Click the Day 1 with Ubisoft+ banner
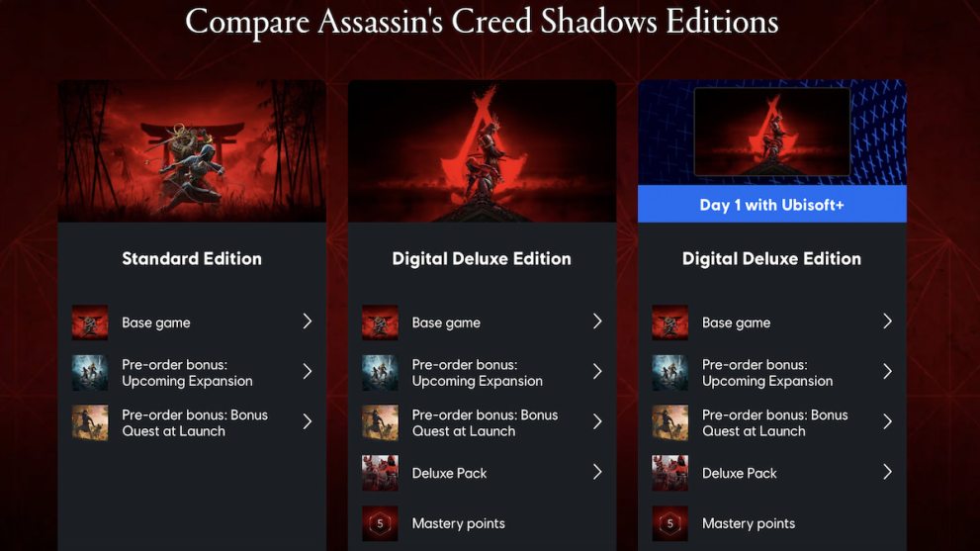Screen dimensions: 980x551 click(772, 204)
